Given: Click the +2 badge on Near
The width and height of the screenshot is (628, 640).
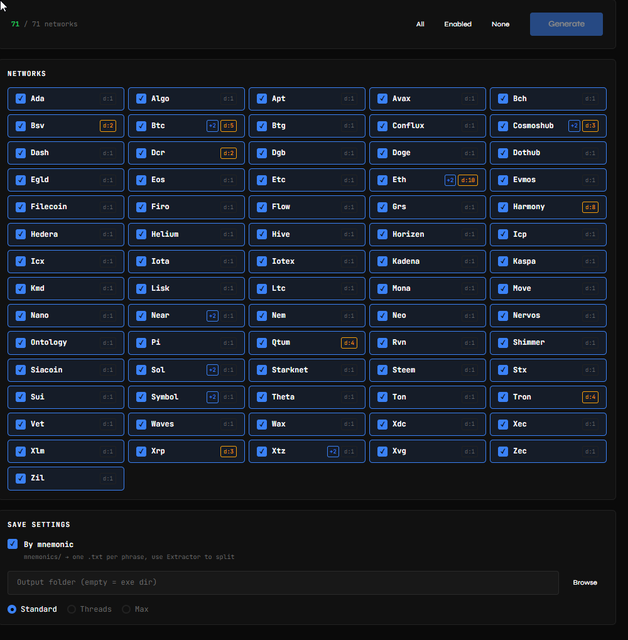Looking at the screenshot, I should pyautogui.click(x=212, y=316).
